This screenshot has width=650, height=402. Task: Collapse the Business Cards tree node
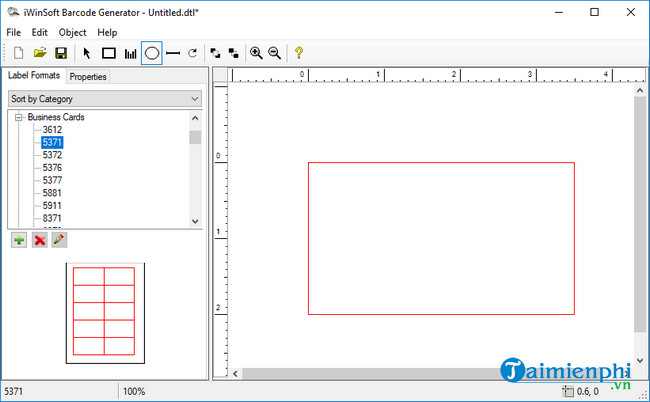(19, 117)
